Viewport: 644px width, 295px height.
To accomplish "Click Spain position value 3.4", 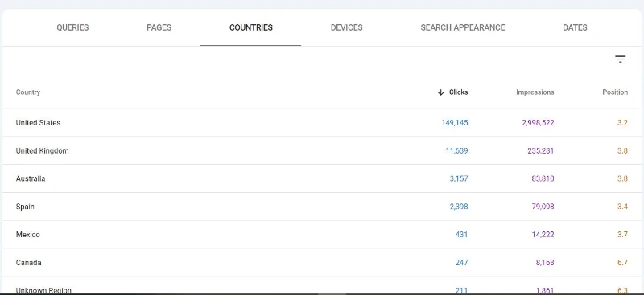I will 622,207.
